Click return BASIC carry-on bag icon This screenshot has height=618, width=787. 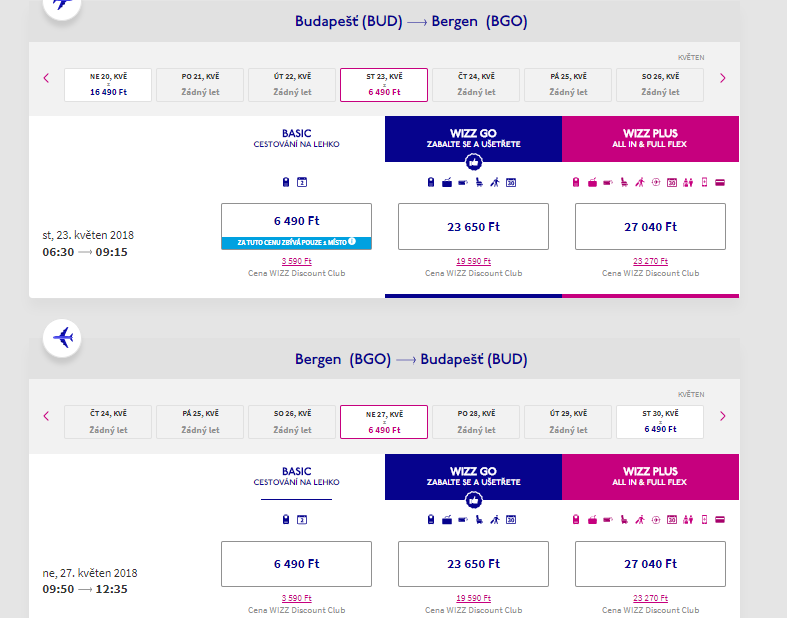(287, 520)
